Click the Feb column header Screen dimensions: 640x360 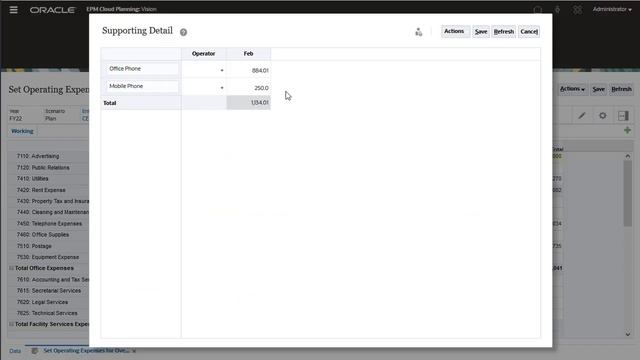[x=249, y=53]
